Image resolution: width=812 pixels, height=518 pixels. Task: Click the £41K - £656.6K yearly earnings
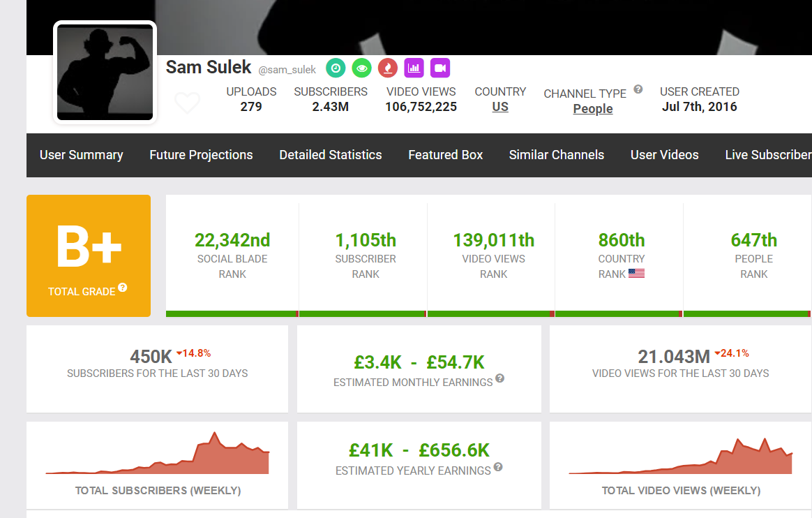[419, 450]
